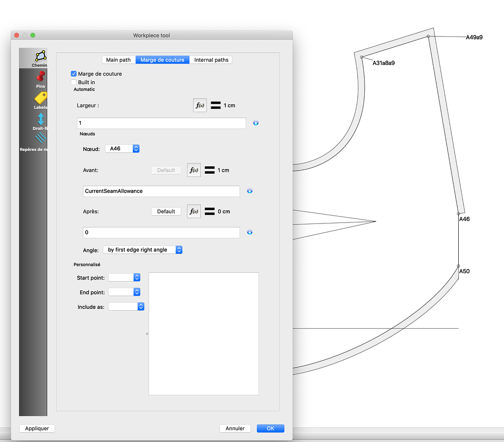The height and width of the screenshot is (442, 504).
Task: Click the Default button for Après
Action: (166, 211)
